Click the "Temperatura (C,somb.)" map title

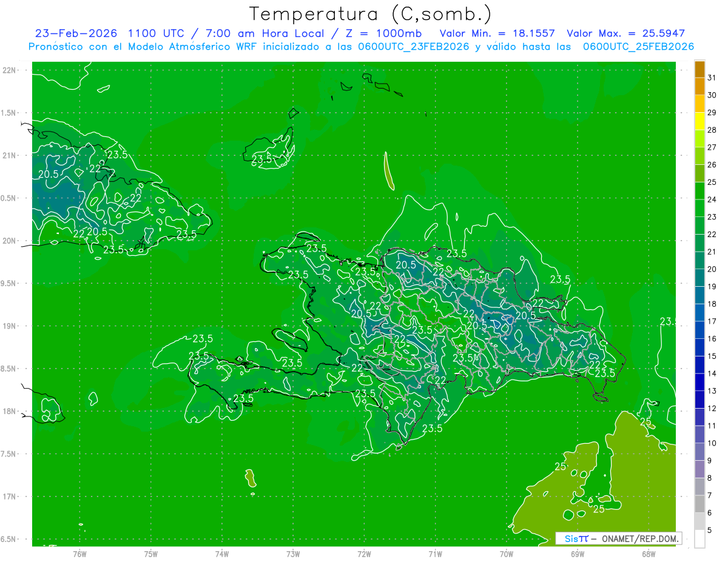[x=370, y=14]
